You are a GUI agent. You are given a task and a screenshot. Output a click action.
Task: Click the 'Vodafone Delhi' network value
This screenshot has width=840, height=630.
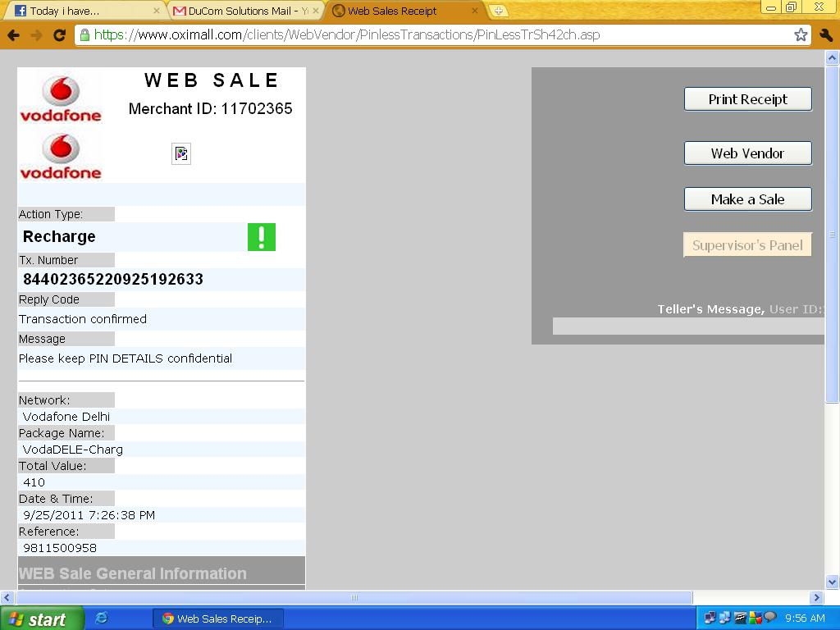(x=66, y=417)
